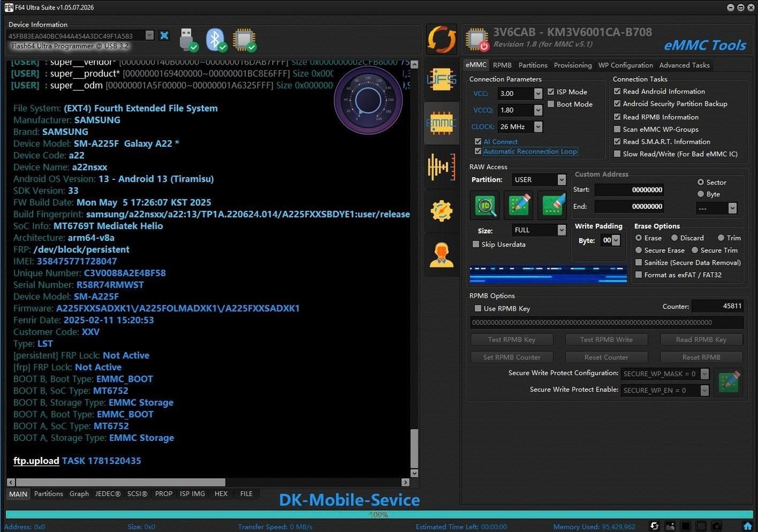Click the status bar image icon
758x532 pixels.
tap(670, 526)
